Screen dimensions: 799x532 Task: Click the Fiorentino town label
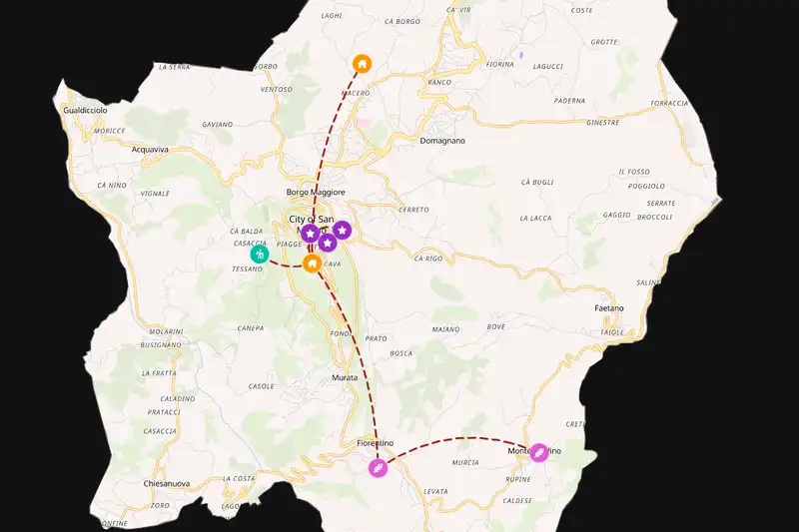coord(376,443)
